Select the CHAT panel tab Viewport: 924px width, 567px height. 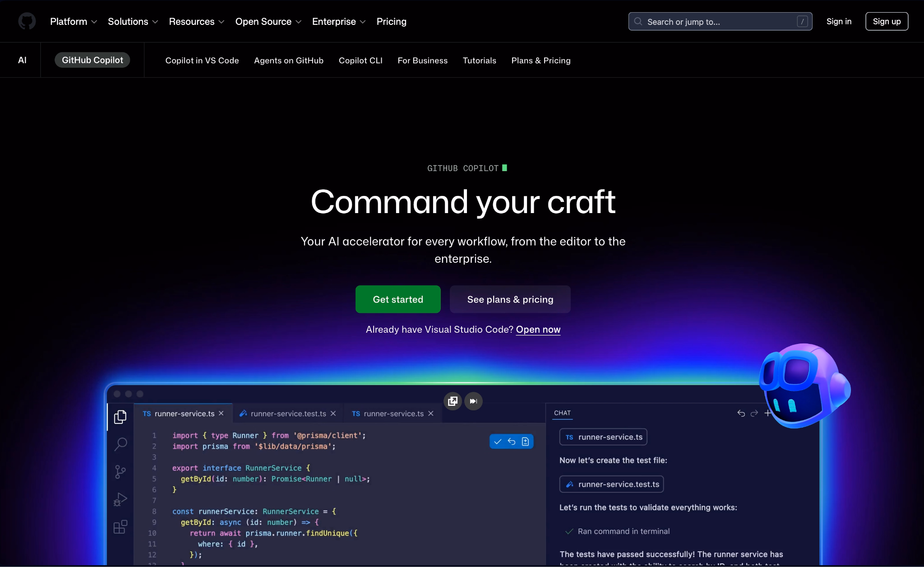tap(562, 413)
